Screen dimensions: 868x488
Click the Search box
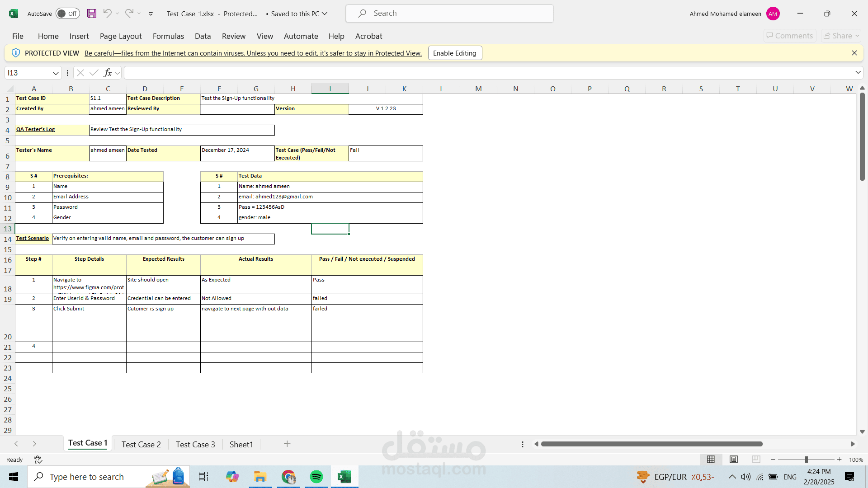coord(450,14)
